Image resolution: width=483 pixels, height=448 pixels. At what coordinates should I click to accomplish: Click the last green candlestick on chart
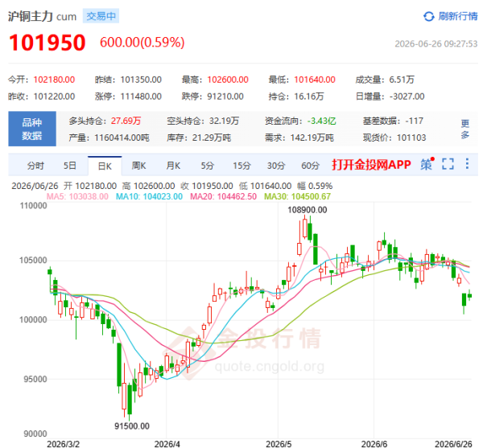[469, 295]
